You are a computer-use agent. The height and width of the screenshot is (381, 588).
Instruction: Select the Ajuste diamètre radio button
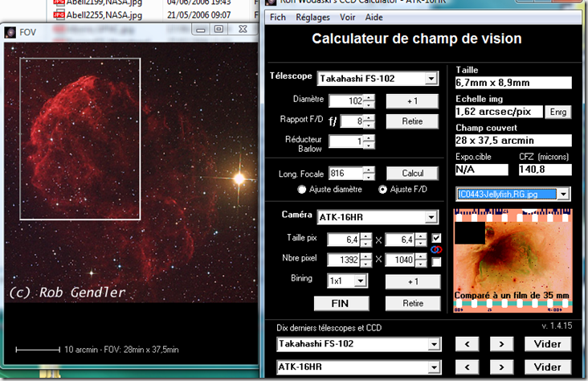click(x=301, y=189)
